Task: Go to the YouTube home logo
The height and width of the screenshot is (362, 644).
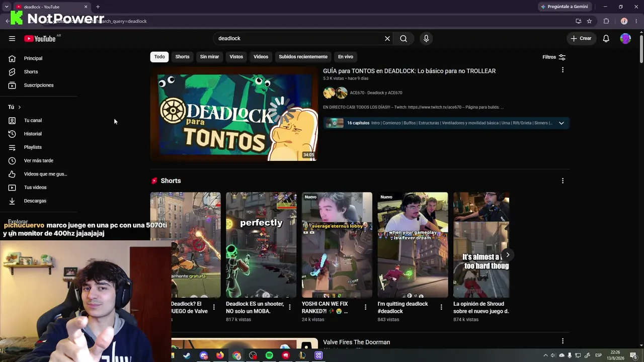Action: pos(40,39)
